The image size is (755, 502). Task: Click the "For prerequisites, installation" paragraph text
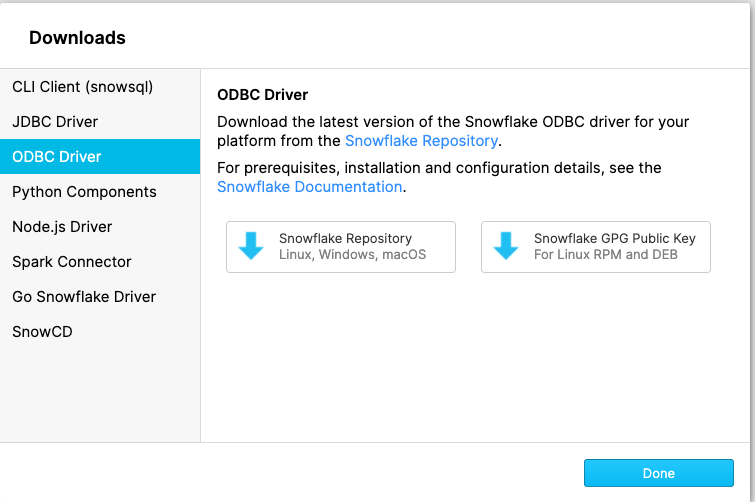point(439,168)
